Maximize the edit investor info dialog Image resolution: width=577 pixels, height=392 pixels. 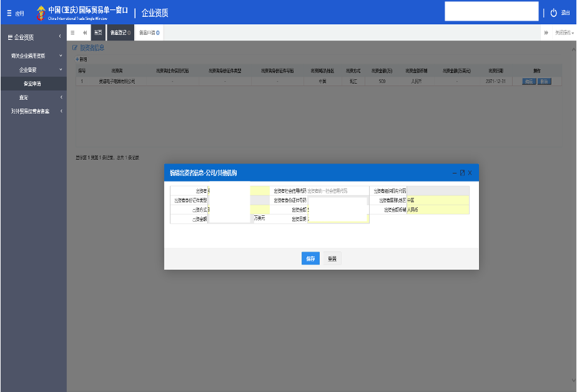(462, 172)
